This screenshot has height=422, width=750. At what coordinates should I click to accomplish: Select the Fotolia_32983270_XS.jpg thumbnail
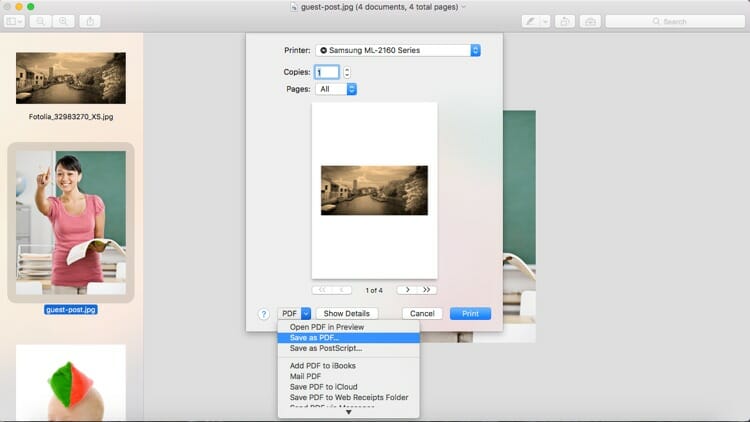(71, 78)
